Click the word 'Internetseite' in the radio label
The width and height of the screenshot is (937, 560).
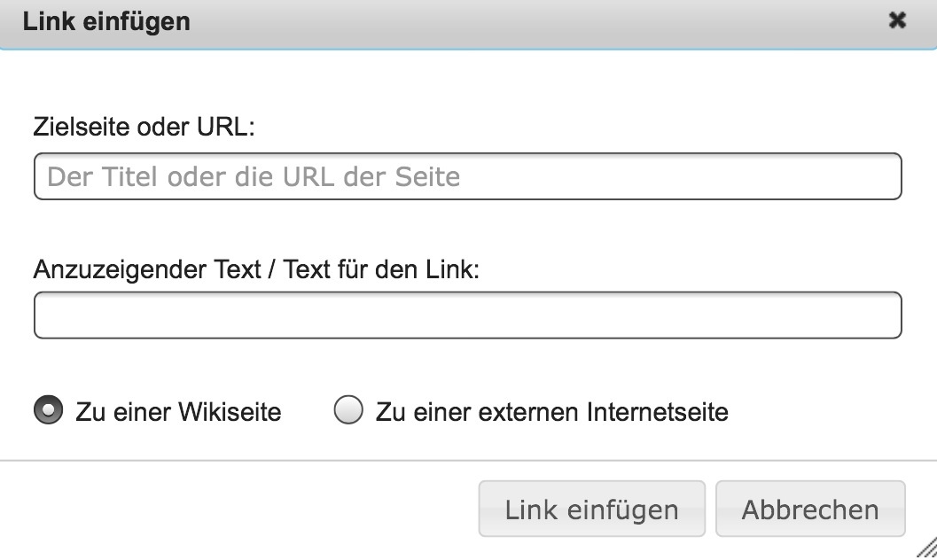click(x=657, y=412)
